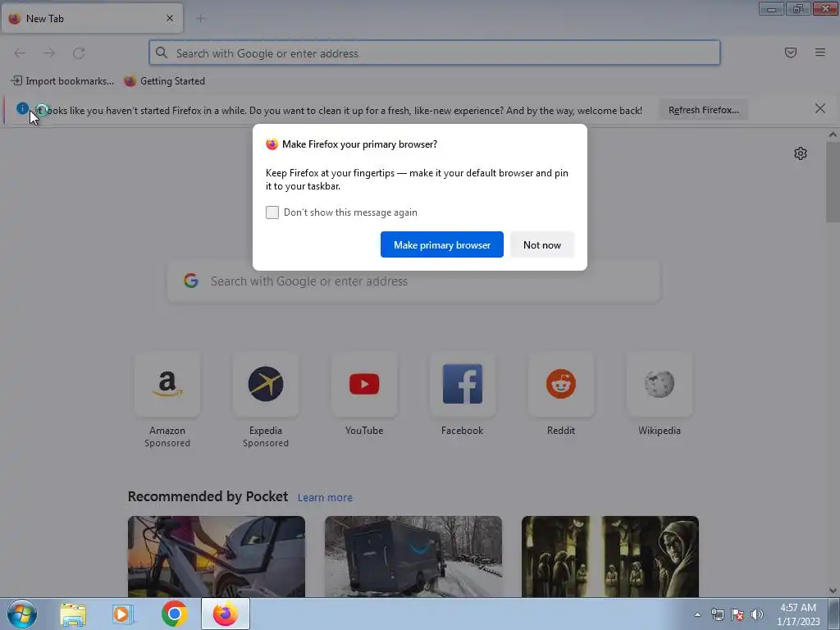
Task: Open clock showing 4:57 AM
Action: coord(798,614)
